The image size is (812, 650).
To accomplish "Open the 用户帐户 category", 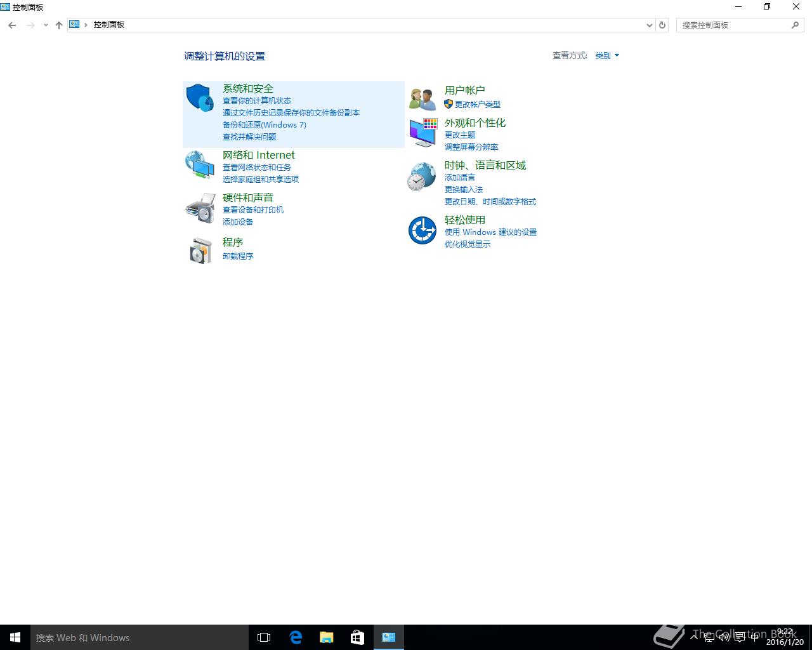I will [465, 90].
